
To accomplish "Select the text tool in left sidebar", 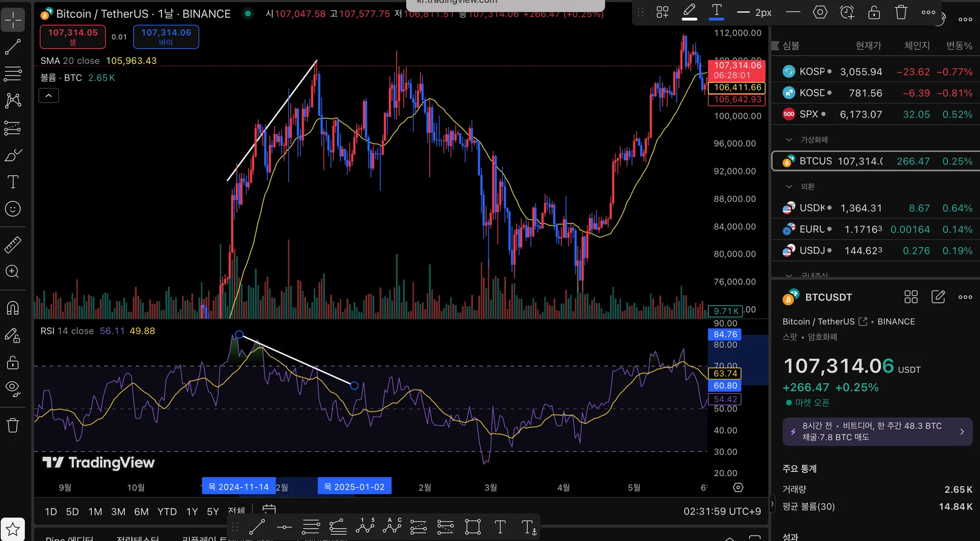I will 13,182.
